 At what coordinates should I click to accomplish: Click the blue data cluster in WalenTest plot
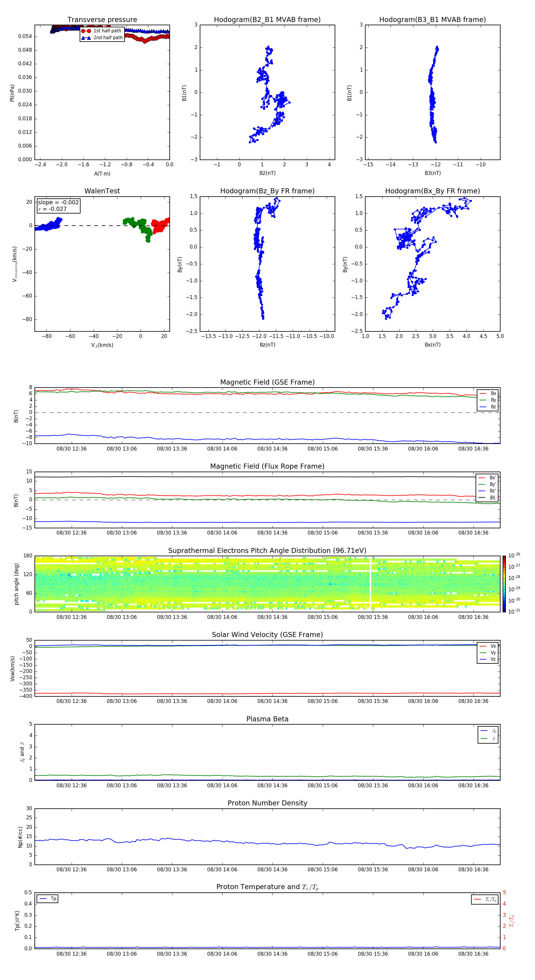[x=48, y=225]
